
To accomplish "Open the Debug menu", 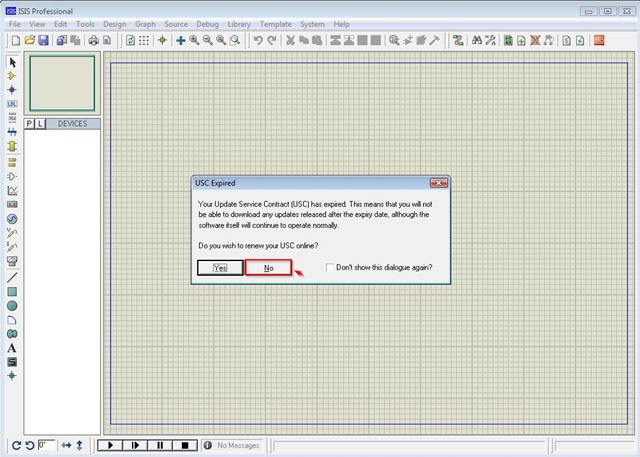I will click(x=207, y=24).
